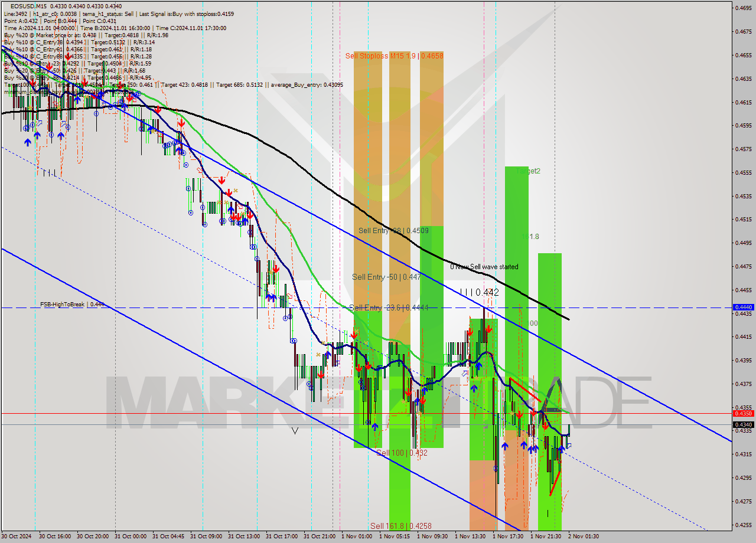Click the 0.4635 price axis label

click(742, 78)
